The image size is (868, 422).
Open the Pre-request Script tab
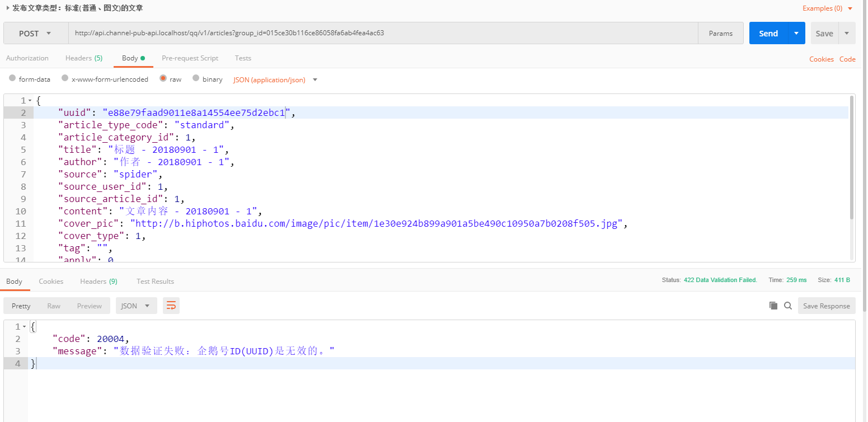point(190,58)
